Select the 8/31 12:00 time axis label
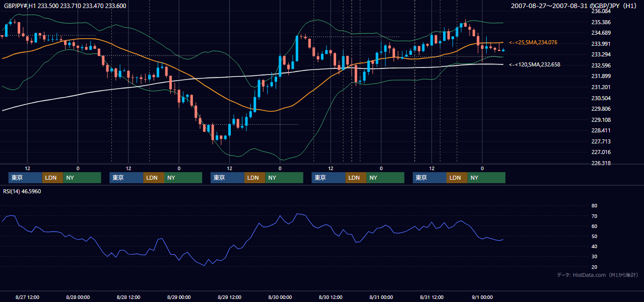The height and width of the screenshot is (302, 644). click(x=431, y=297)
